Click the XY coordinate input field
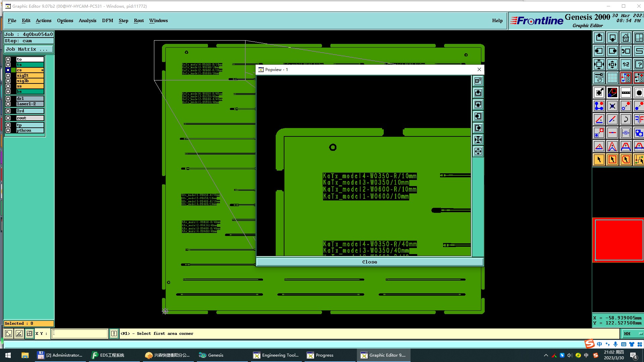The width and height of the screenshot is (644, 362). (79, 334)
